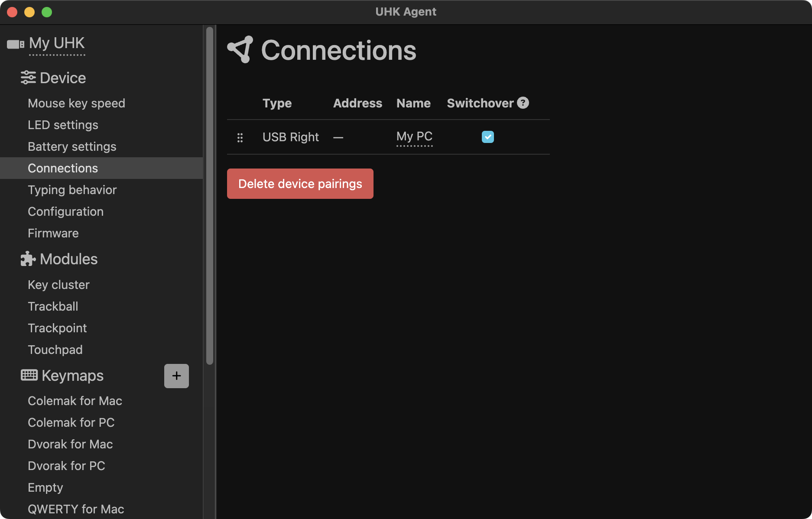Viewport: 812px width, 519px height.
Task: Open the Typing behavior page
Action: tap(72, 190)
